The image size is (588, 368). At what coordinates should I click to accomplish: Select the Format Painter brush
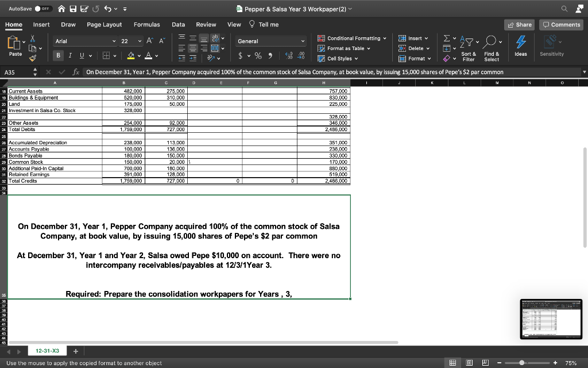coord(32,58)
